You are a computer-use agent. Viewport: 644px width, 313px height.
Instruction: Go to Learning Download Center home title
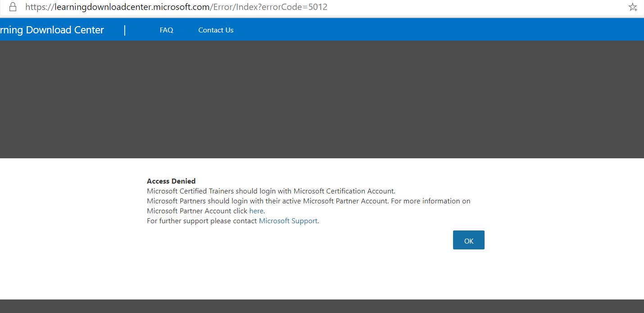tap(52, 30)
